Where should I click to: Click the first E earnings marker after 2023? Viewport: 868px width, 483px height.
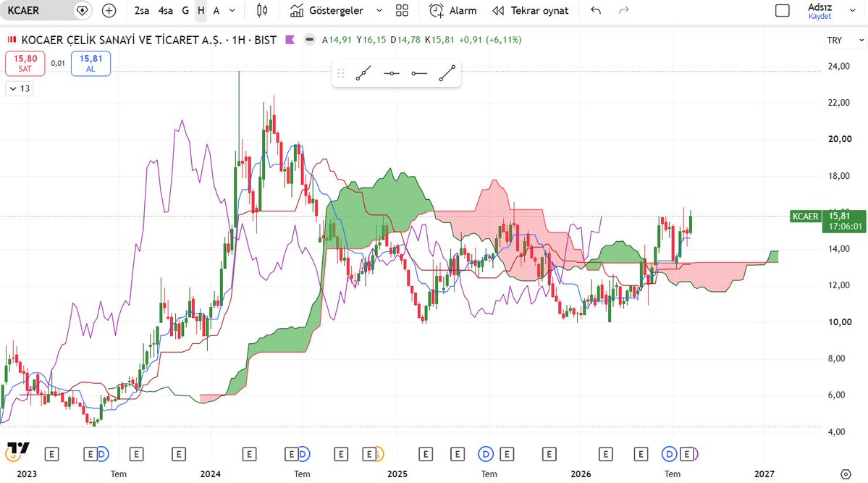coord(51,455)
